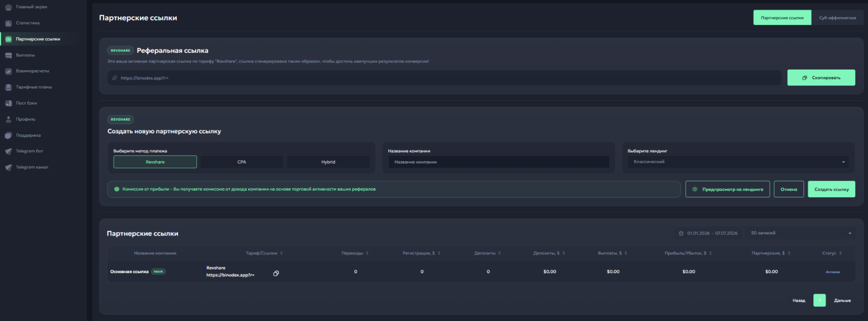Sort by Переходы column arrows

pos(367,253)
